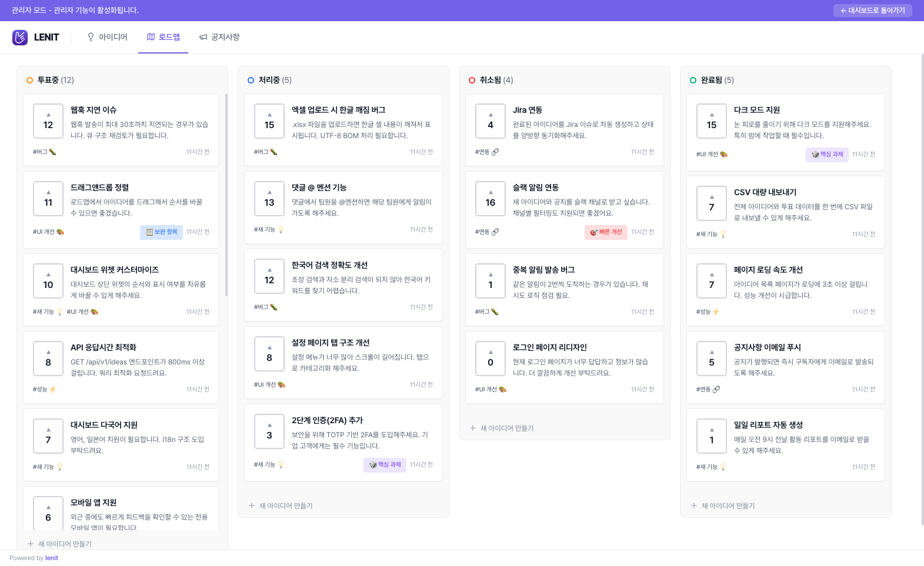Image resolution: width=924 pixels, height=566 pixels.
Task: Add new idea in 처리중 column
Action: click(x=281, y=505)
